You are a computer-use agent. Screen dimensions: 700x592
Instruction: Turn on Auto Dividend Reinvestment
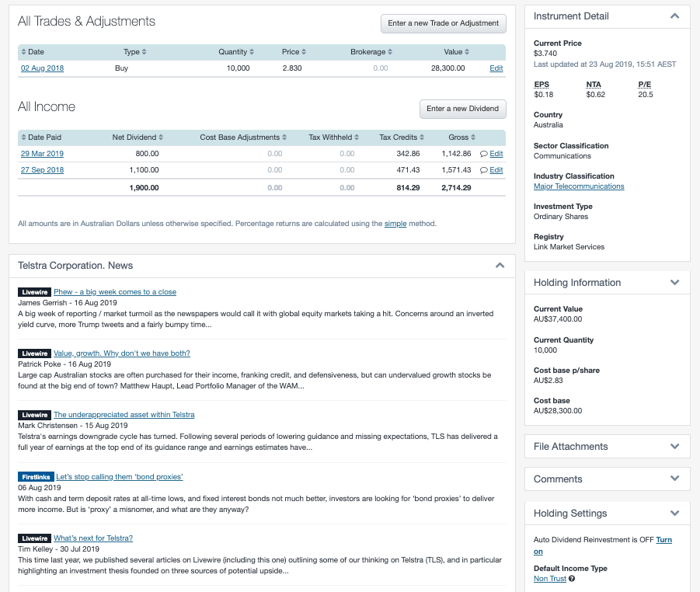click(x=664, y=540)
